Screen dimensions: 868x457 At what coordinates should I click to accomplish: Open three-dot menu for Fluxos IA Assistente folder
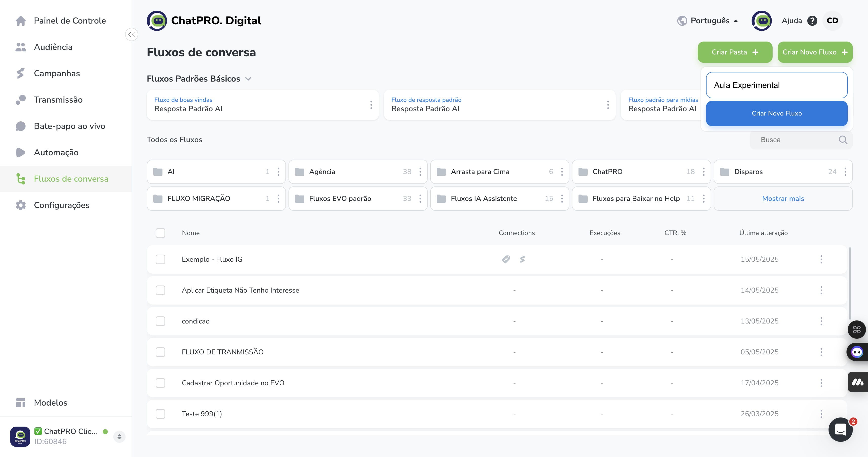[562, 199]
